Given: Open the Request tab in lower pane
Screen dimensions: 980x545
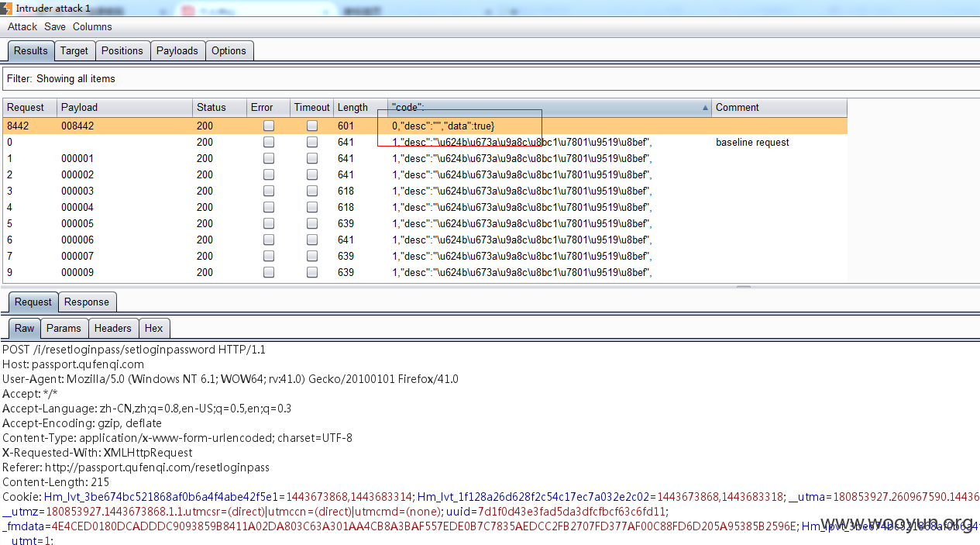Looking at the screenshot, I should 33,302.
